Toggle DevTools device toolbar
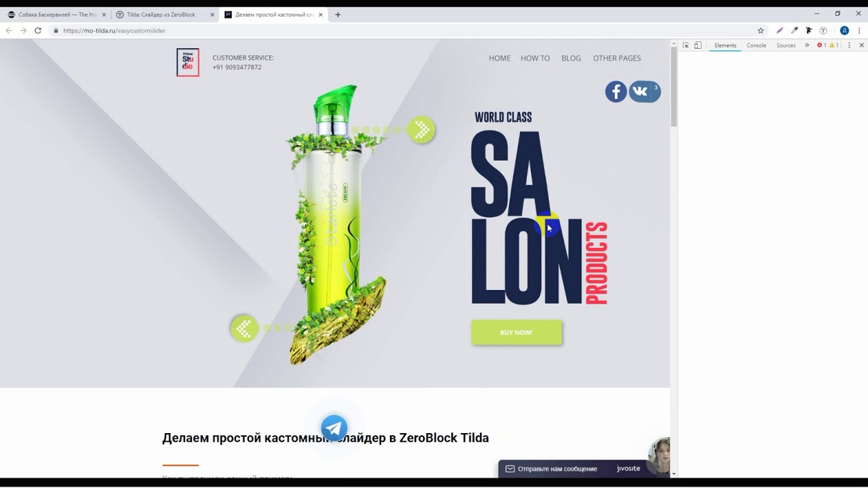The image size is (868, 488). [698, 45]
